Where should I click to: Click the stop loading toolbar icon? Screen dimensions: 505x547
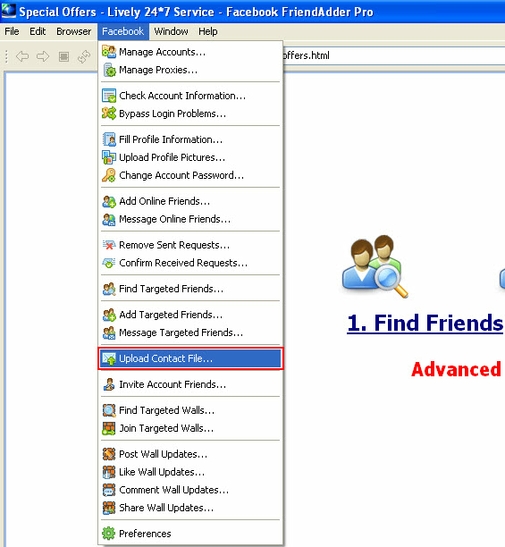coord(63,57)
